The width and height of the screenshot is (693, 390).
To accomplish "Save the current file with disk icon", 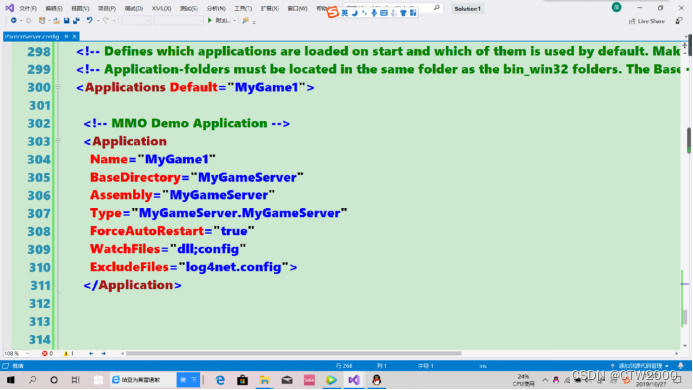I will [x=66, y=20].
